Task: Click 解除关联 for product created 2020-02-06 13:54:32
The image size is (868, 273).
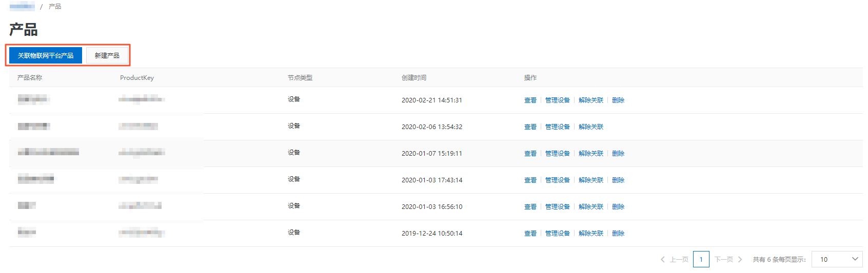Action: coord(591,127)
